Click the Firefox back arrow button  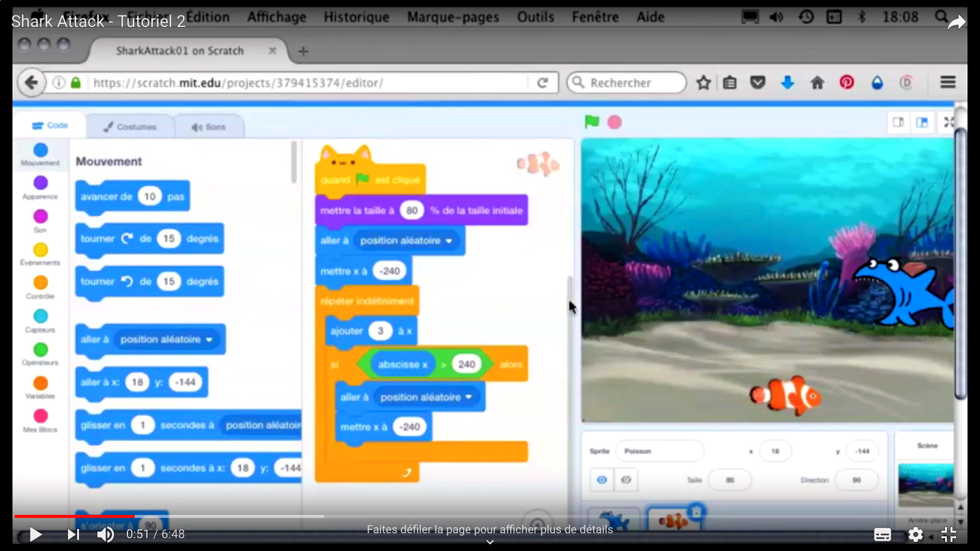pos(31,82)
